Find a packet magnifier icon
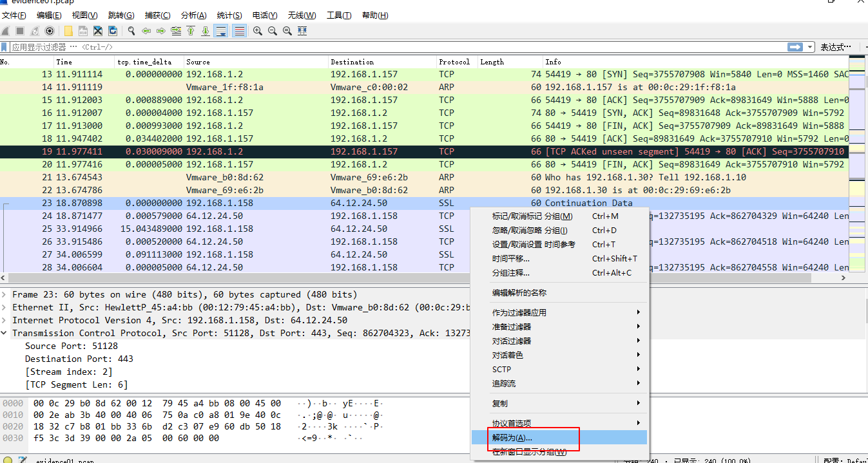868x463 pixels. pyautogui.click(x=131, y=31)
